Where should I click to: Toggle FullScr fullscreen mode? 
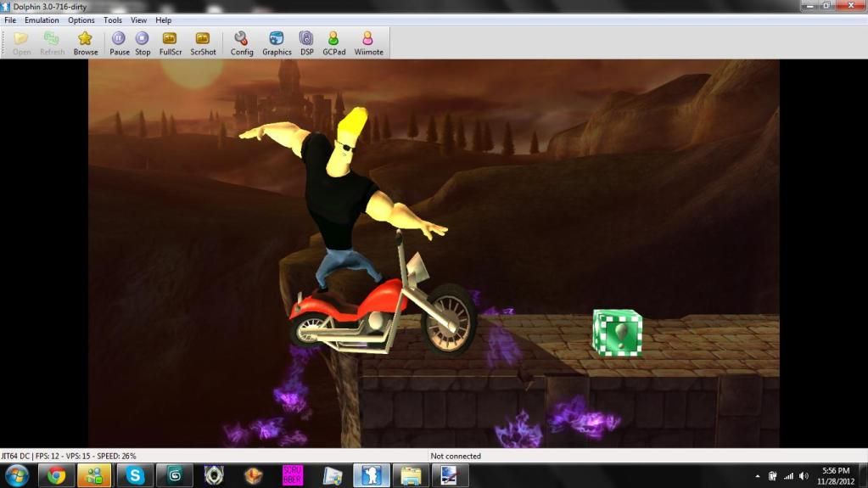(170, 43)
